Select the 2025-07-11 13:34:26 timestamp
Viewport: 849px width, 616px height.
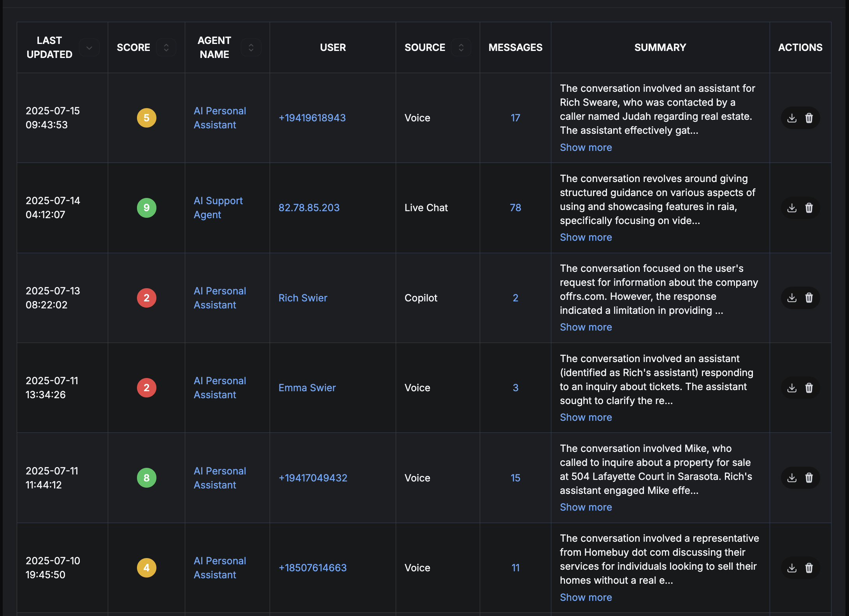point(52,388)
